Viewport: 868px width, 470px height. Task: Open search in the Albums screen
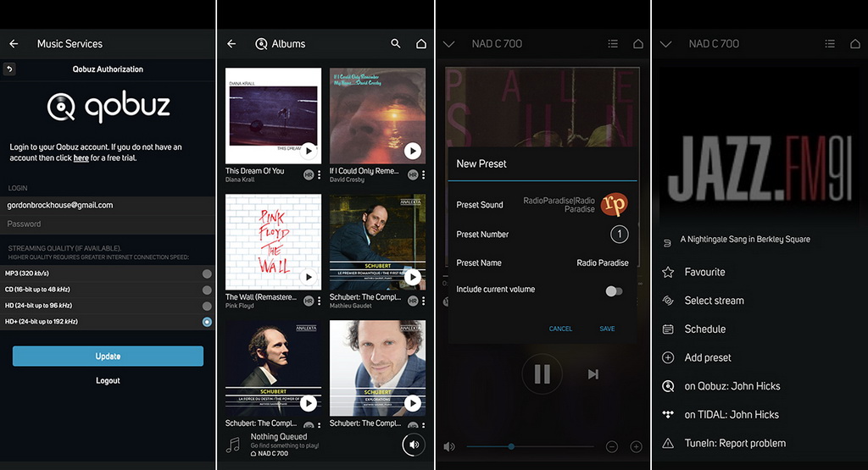pos(395,43)
